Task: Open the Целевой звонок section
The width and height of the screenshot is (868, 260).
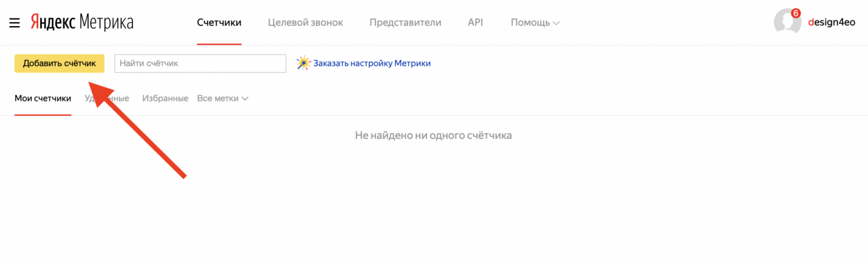Action: click(305, 23)
